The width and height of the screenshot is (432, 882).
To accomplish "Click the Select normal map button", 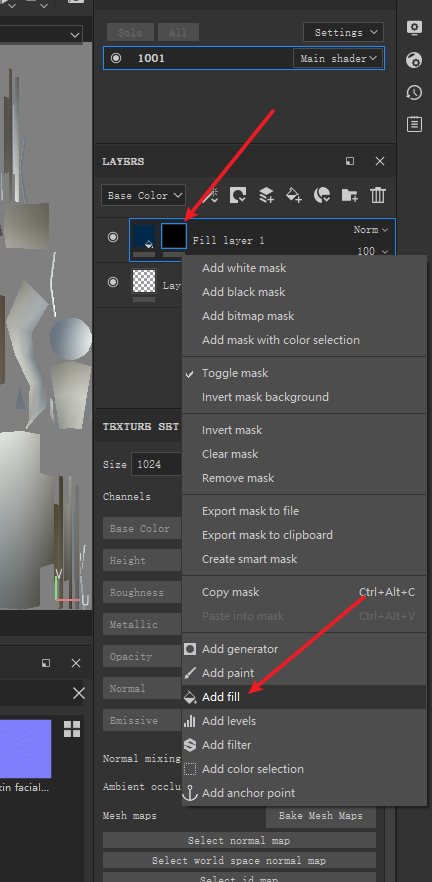I will [x=239, y=840].
